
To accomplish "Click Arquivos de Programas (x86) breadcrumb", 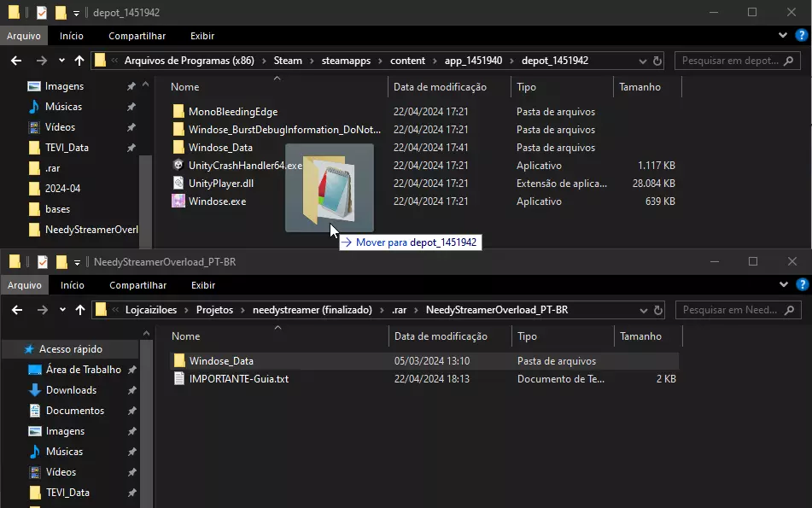I will 189,61.
